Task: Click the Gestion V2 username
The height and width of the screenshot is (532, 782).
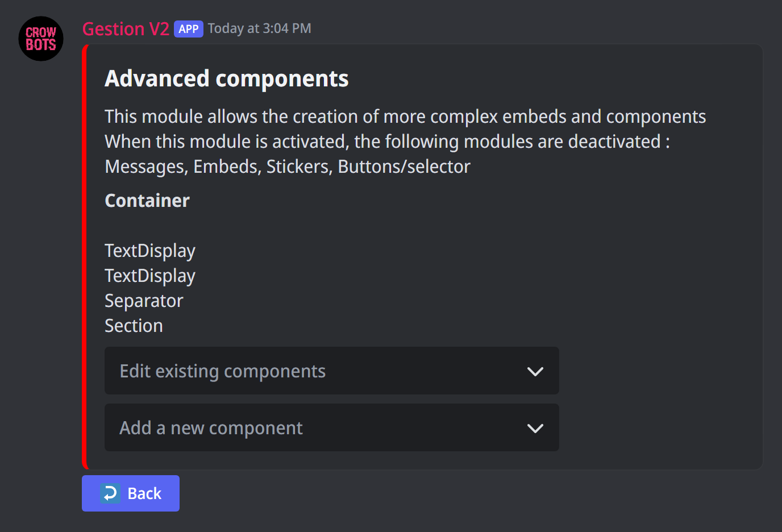Action: tap(126, 29)
